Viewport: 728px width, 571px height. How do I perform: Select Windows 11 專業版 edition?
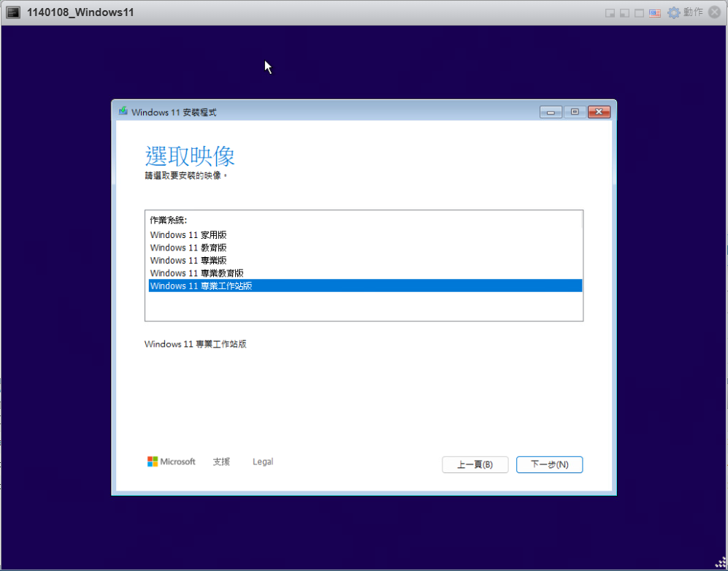pos(365,261)
